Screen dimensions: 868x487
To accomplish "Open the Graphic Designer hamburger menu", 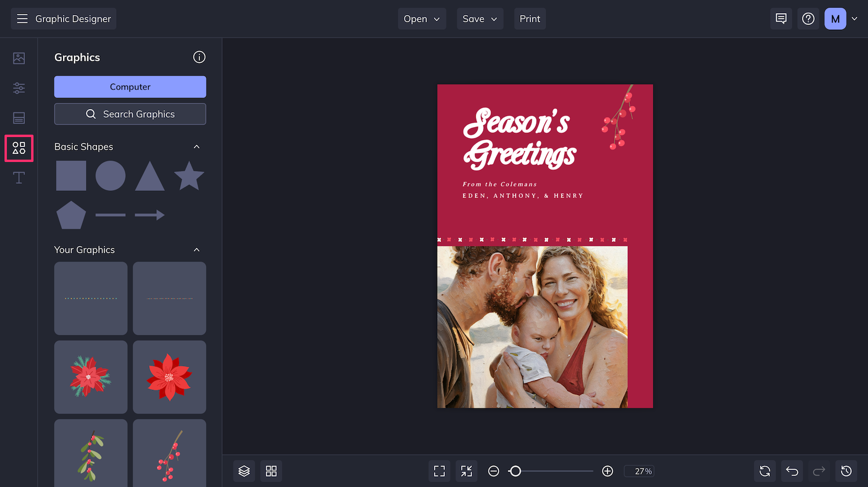I will pos(22,19).
